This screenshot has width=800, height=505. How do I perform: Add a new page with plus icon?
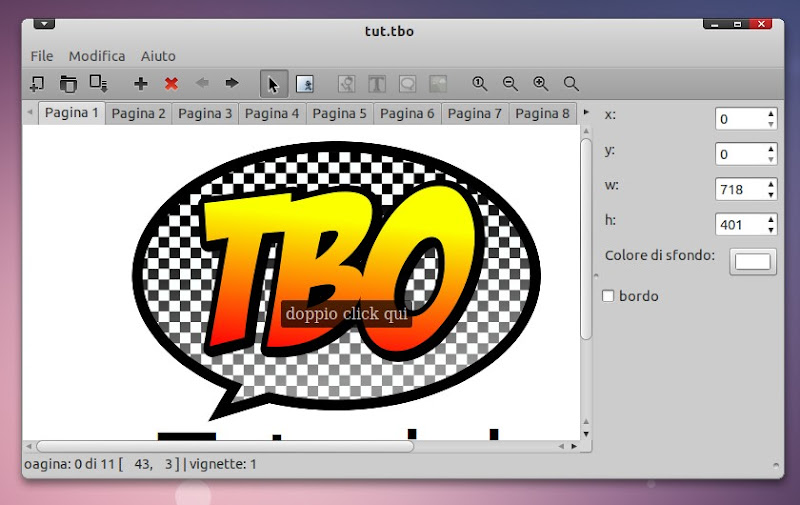[141, 84]
